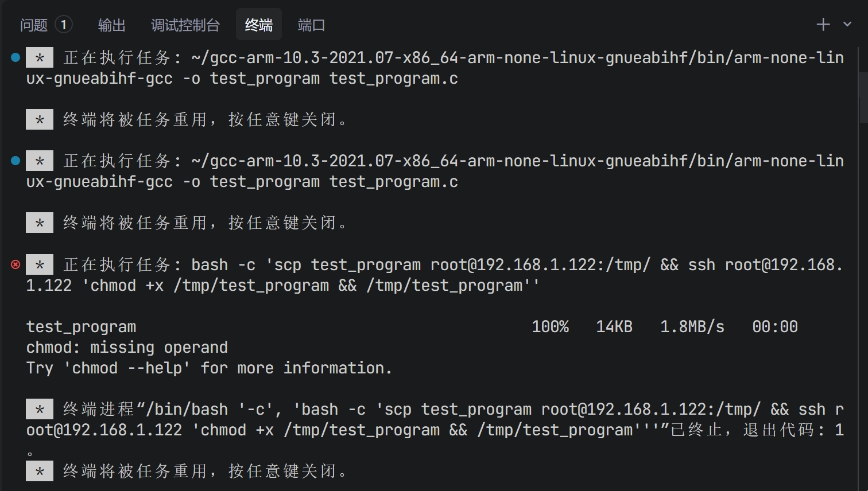868x491 pixels.
Task: Click the terminal's vertical scrollbar
Action: coord(863,109)
